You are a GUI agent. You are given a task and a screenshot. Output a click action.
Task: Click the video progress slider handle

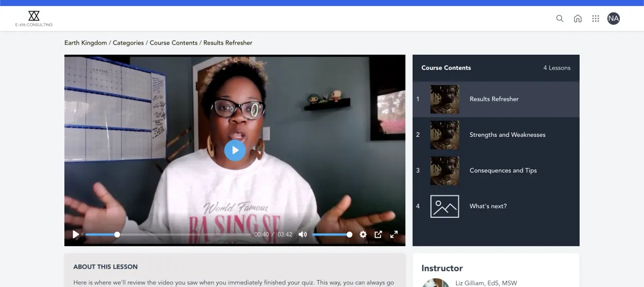click(x=117, y=234)
